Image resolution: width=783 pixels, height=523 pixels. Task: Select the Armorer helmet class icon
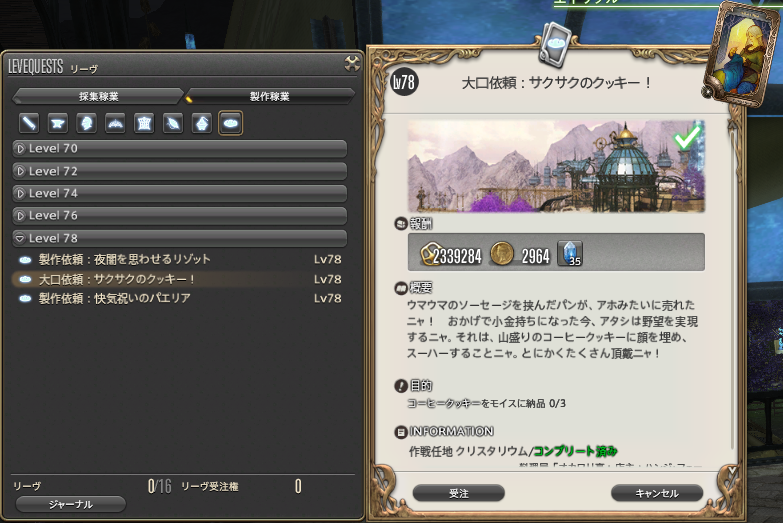(86, 123)
